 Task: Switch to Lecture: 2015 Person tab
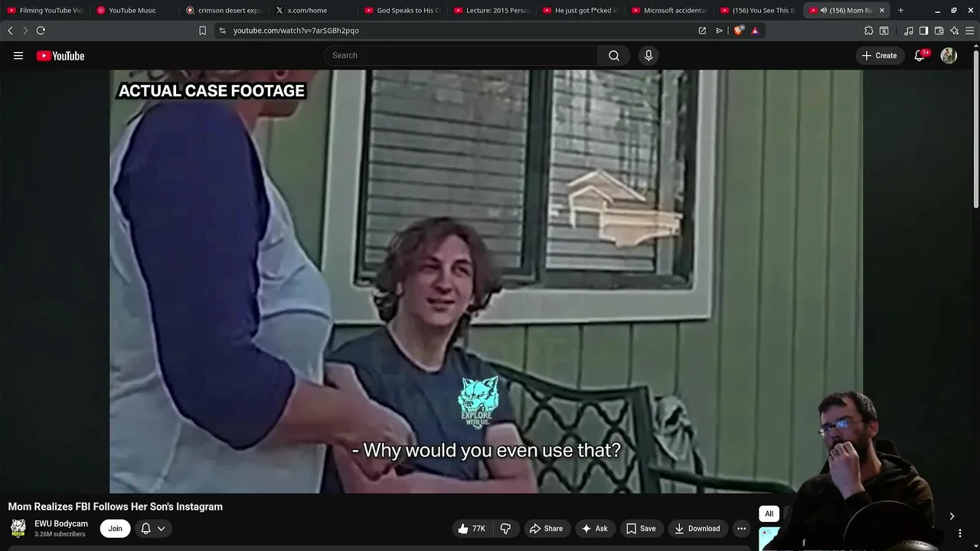[x=492, y=11]
